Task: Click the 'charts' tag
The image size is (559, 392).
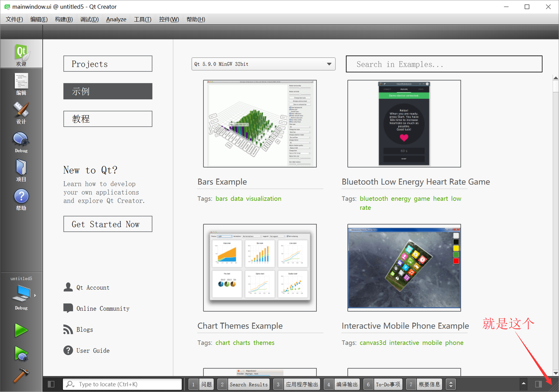Action: click(x=241, y=343)
